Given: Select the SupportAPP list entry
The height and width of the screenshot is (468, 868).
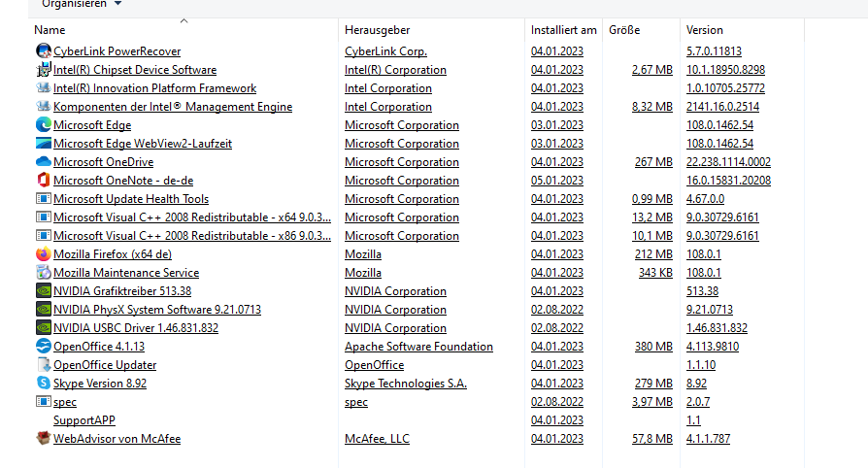Looking at the screenshot, I should (84, 420).
